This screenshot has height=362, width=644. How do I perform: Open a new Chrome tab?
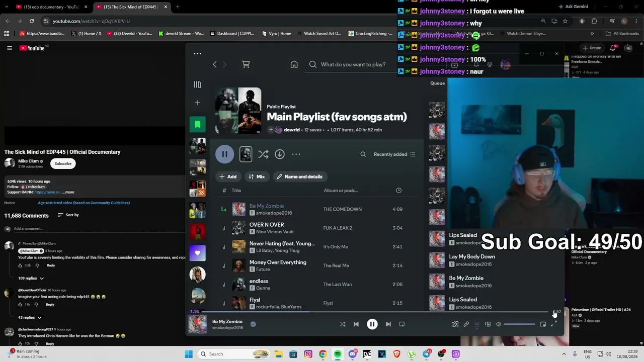[178, 7]
